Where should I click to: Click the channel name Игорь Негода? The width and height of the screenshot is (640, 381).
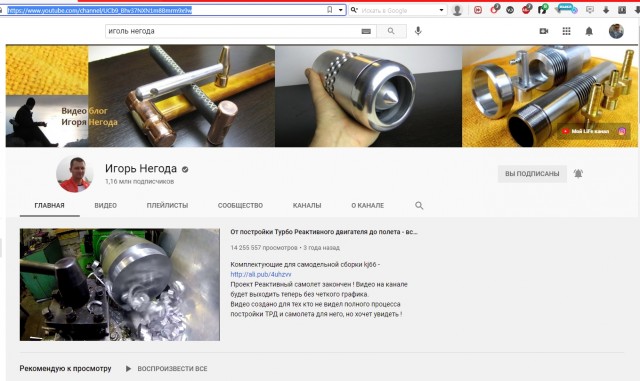coord(141,169)
